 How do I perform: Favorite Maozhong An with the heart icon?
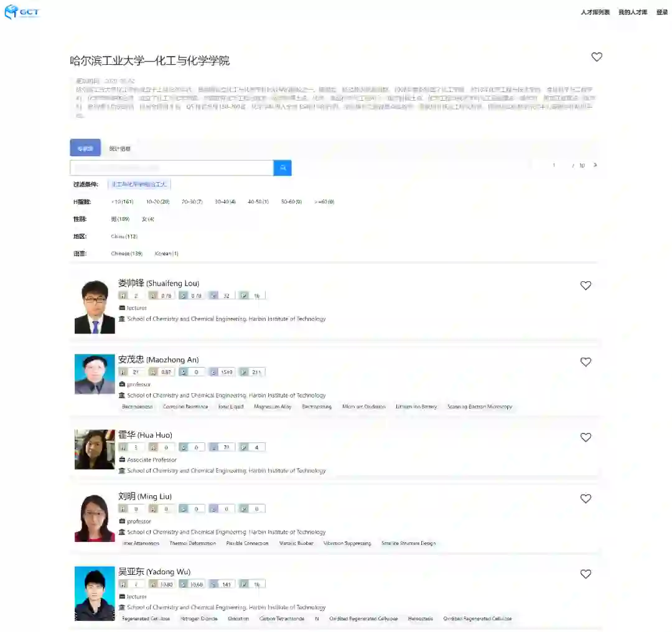click(586, 361)
